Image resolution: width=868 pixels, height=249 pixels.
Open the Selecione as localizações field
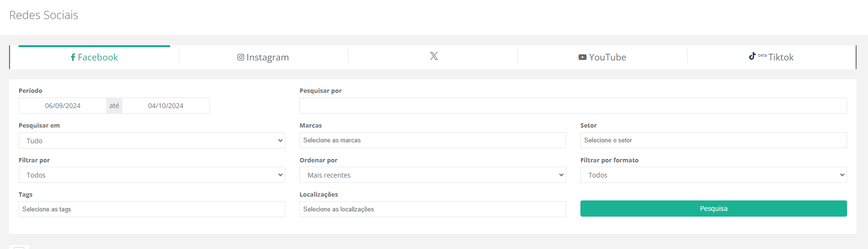[433, 209]
